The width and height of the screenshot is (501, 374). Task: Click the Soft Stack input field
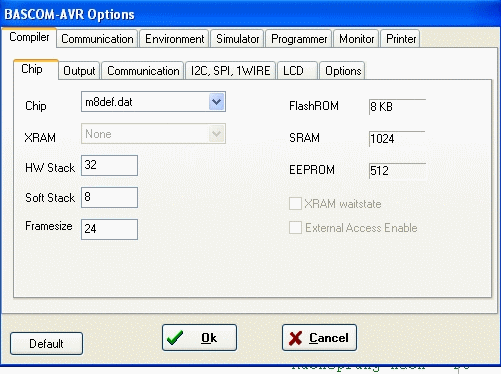[109, 197]
